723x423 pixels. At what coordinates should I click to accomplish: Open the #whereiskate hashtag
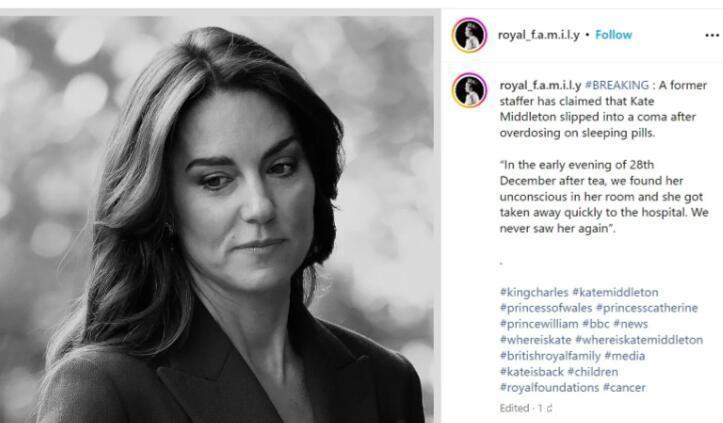pos(535,340)
